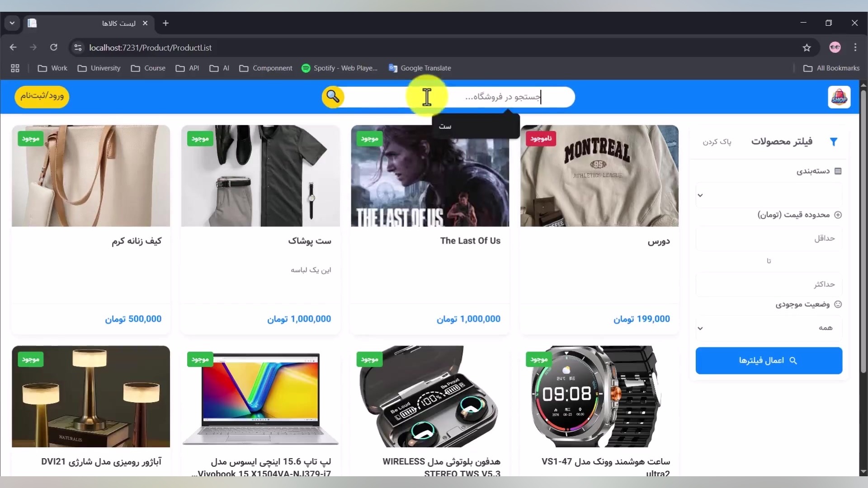Open the apps grid in bookmarks bar

[15, 68]
